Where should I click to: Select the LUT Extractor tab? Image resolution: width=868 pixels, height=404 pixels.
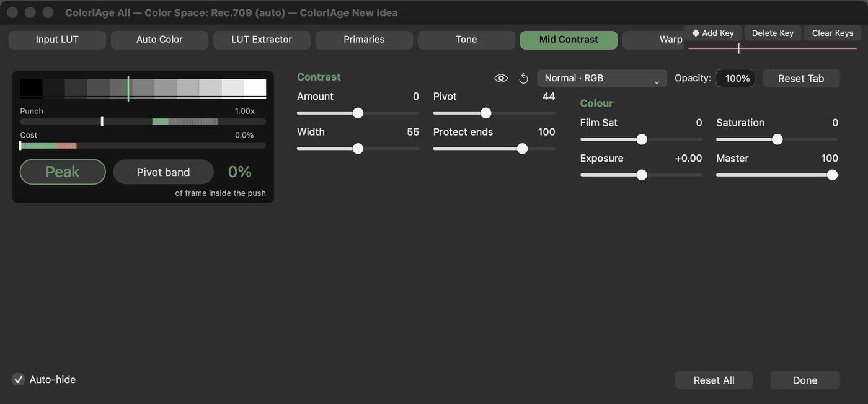click(x=262, y=40)
